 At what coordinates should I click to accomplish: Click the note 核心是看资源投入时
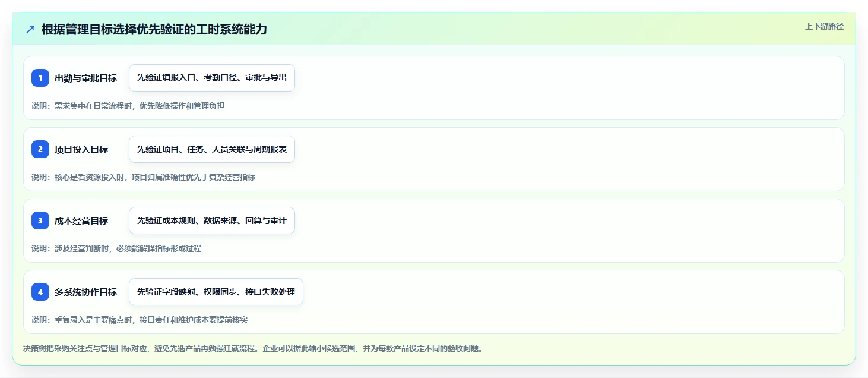[89, 177]
